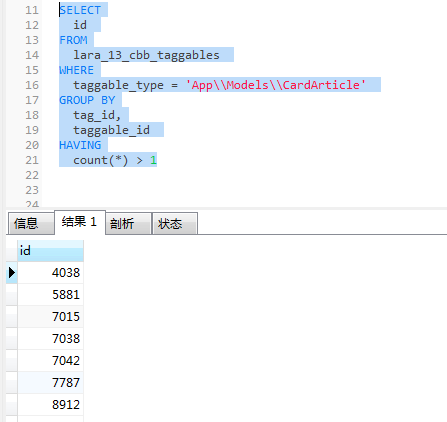The height and width of the screenshot is (422, 447).
Task: Select result cell 7042
Action: click(50, 361)
